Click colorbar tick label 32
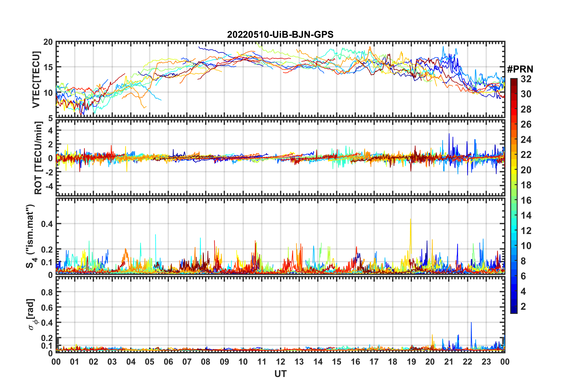 526,79
